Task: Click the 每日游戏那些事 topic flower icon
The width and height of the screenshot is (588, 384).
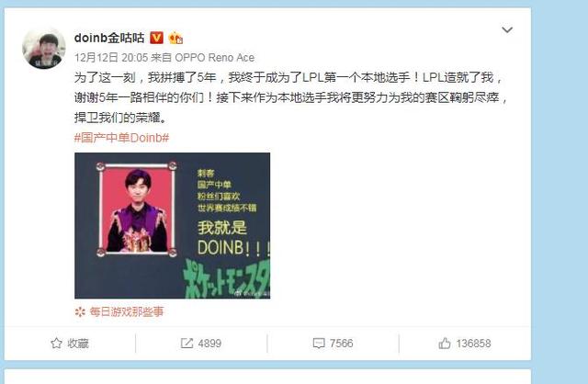Action: pos(80,311)
